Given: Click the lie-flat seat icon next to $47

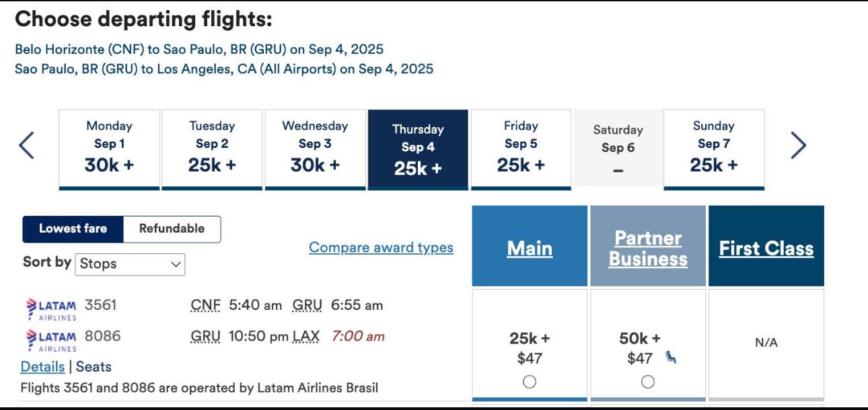Looking at the screenshot, I should pos(671,358).
